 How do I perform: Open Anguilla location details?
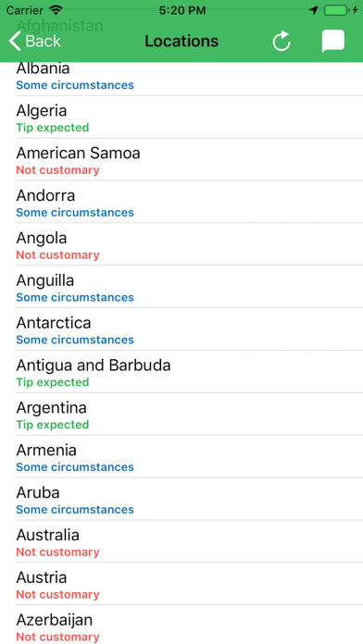(189, 287)
